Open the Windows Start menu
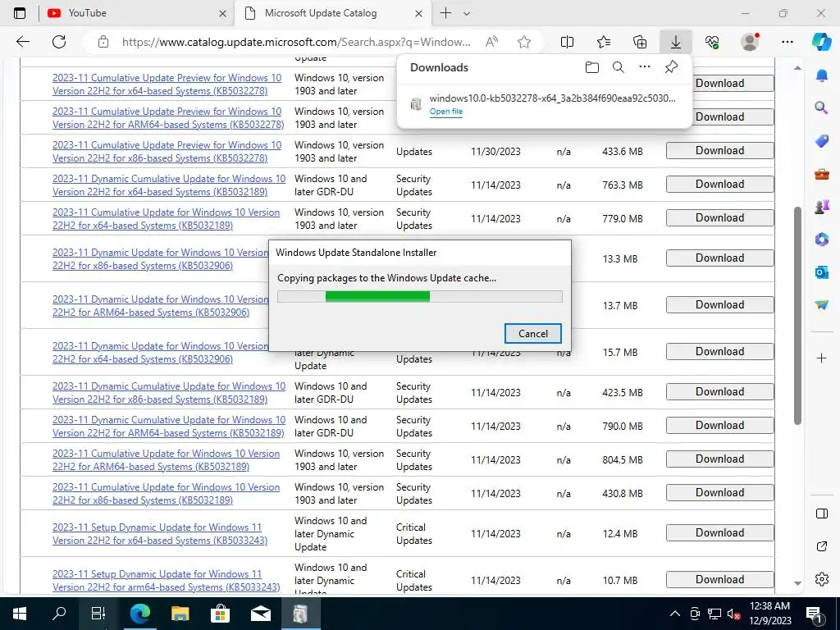The width and height of the screenshot is (840, 630). coord(20,614)
